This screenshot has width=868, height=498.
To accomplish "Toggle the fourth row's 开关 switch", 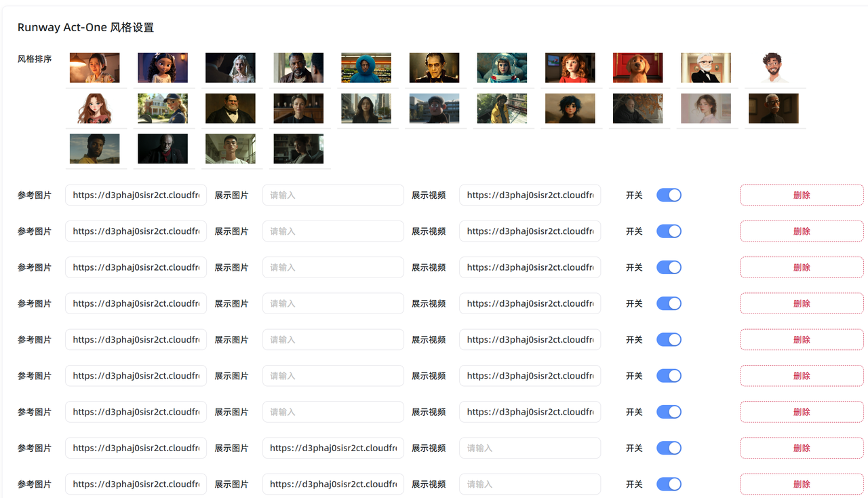I will (669, 303).
